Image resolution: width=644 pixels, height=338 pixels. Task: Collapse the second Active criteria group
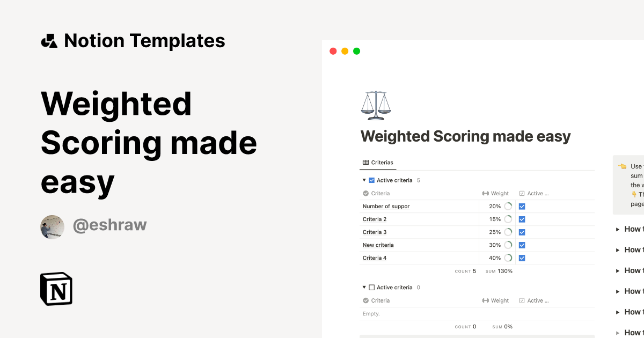click(x=364, y=288)
